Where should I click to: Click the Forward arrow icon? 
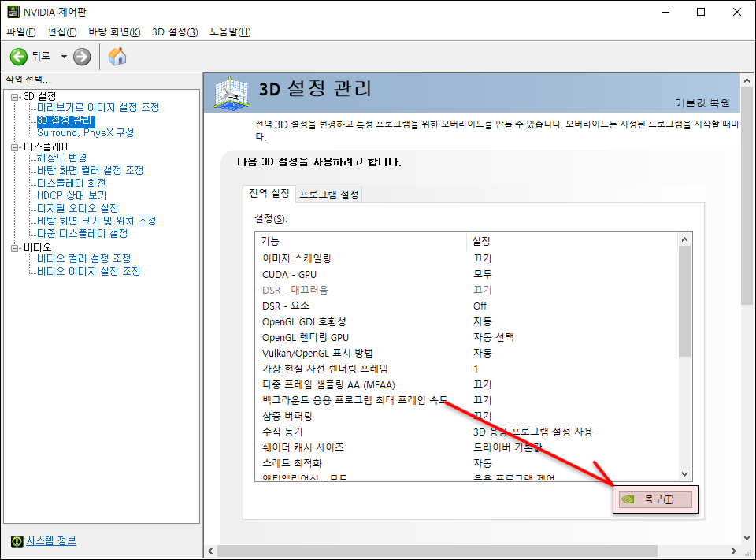pyautogui.click(x=82, y=57)
